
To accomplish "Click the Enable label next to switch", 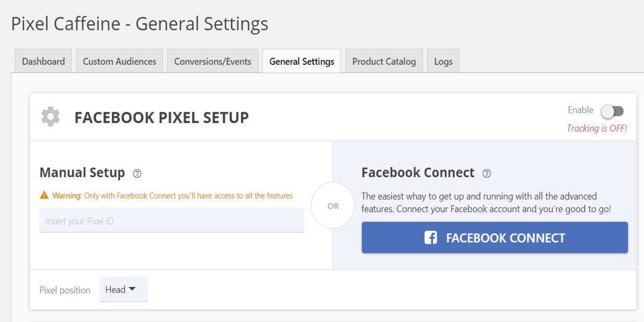I will [580, 110].
